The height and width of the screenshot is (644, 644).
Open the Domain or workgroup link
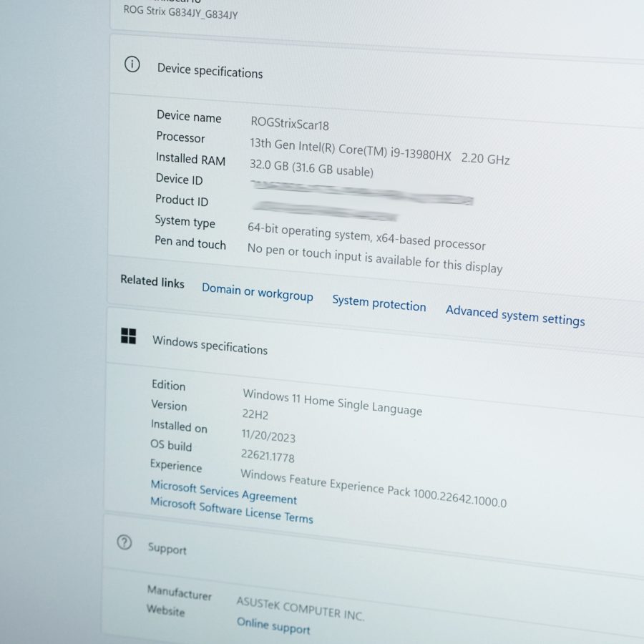tap(257, 292)
